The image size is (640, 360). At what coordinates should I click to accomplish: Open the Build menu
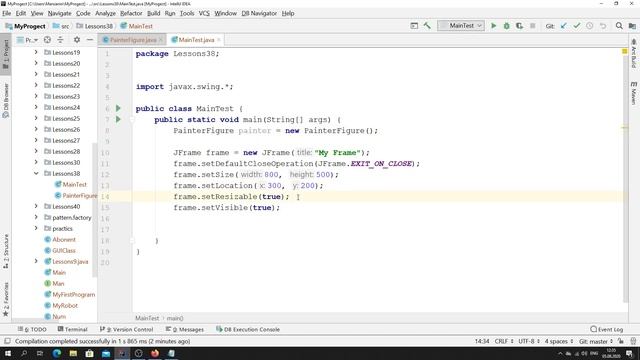coord(153,13)
